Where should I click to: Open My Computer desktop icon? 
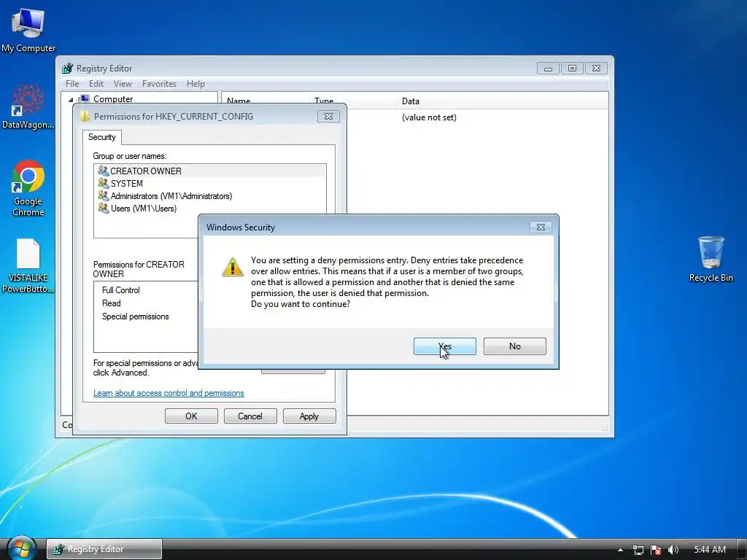[28, 30]
